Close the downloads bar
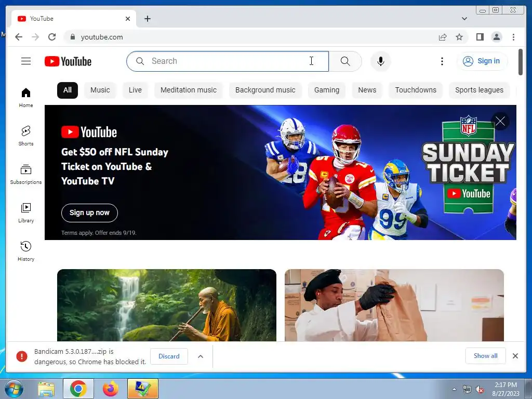The width and height of the screenshot is (532, 399). click(x=515, y=356)
